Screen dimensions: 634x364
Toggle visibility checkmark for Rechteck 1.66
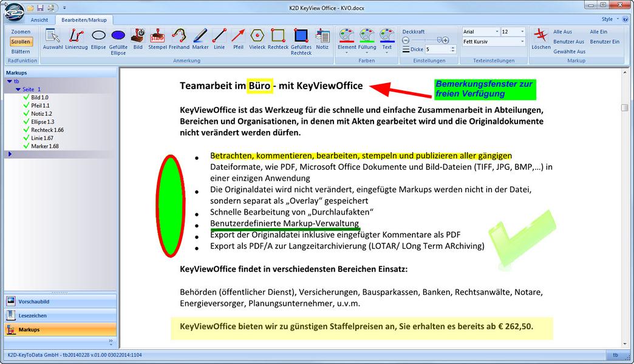tap(26, 130)
